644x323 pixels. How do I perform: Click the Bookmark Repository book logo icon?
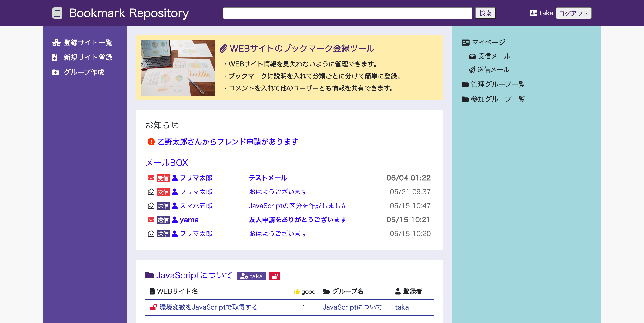click(x=57, y=13)
